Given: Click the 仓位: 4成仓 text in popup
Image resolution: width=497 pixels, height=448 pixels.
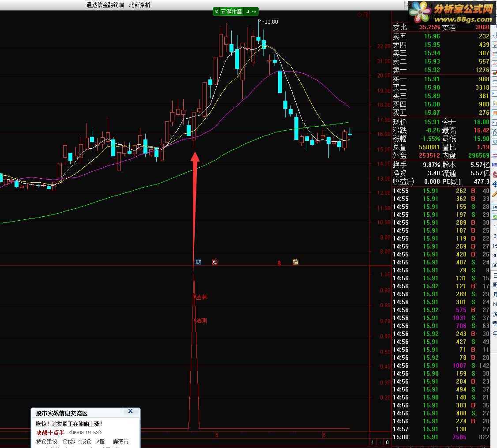Looking at the screenshot, I should pos(77,441).
